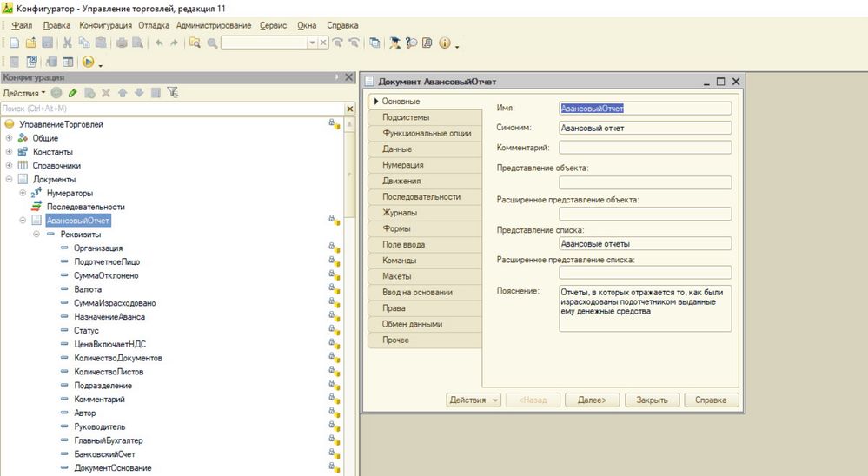Click the Redo arrow icon
The image size is (868, 476).
point(174,43)
